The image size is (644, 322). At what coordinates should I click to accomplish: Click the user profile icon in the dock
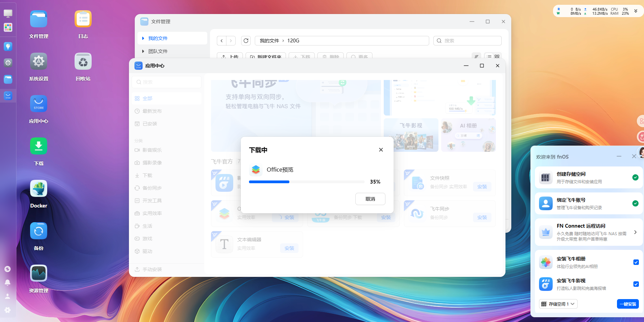(x=8, y=296)
